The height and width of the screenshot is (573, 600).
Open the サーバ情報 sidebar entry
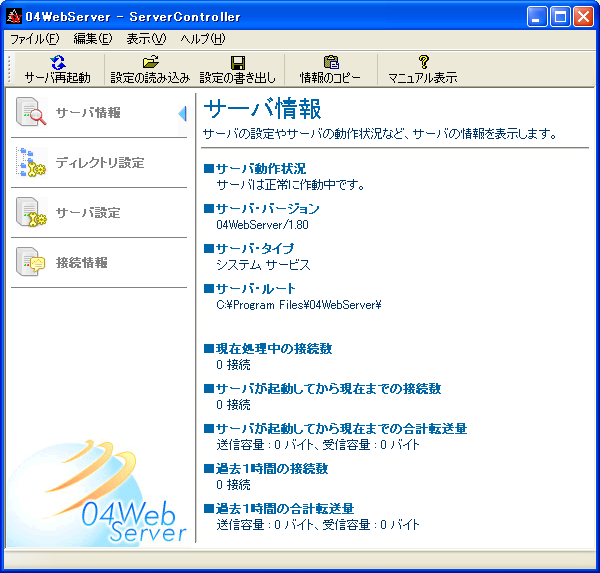pyautogui.click(x=99, y=113)
